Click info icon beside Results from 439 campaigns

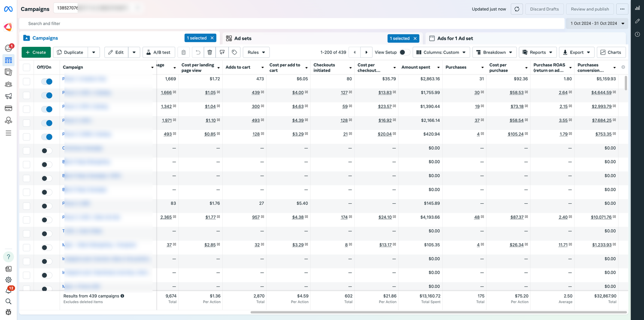tap(122, 296)
